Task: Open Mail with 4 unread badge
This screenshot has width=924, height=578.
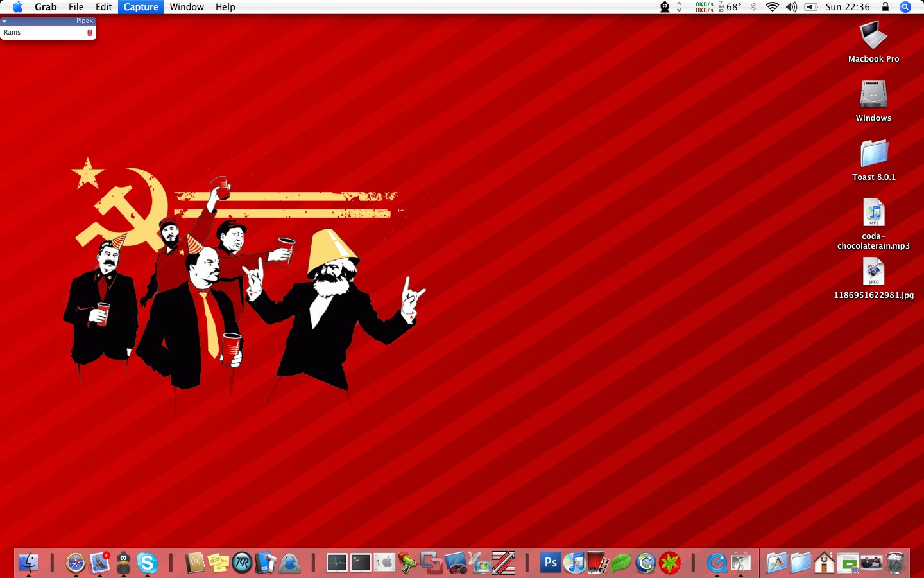Action: (x=99, y=563)
